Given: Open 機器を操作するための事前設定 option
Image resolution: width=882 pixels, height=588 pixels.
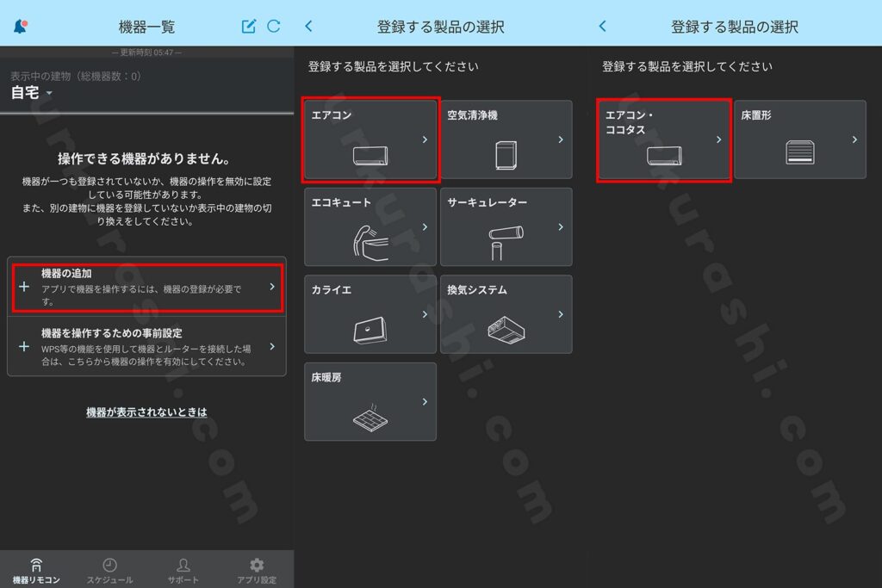Looking at the screenshot, I should tap(146, 346).
